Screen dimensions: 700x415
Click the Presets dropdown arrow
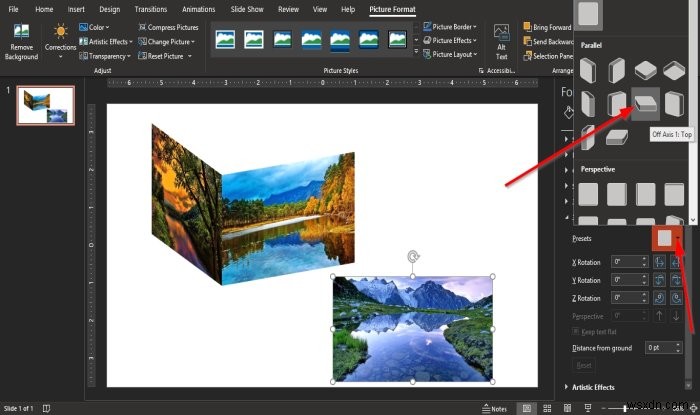coord(679,238)
